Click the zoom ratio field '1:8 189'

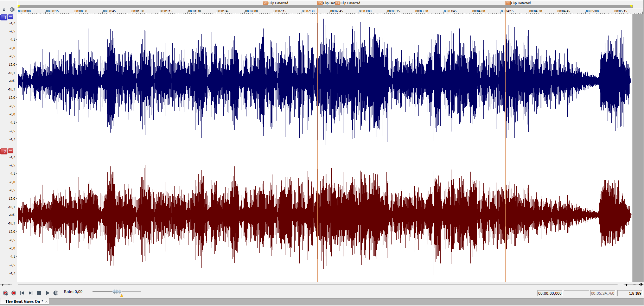point(630,293)
